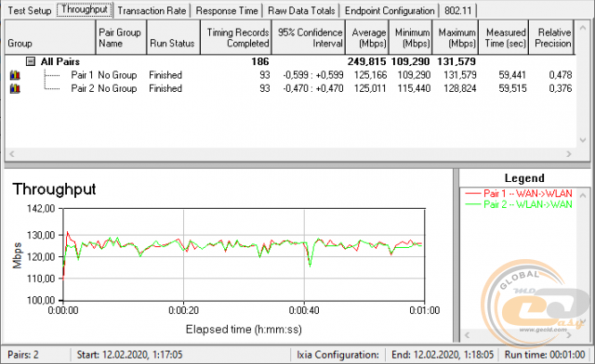Open Endpoint Configuration tab
Image resolution: width=595 pixels, height=364 pixels.
[390, 10]
